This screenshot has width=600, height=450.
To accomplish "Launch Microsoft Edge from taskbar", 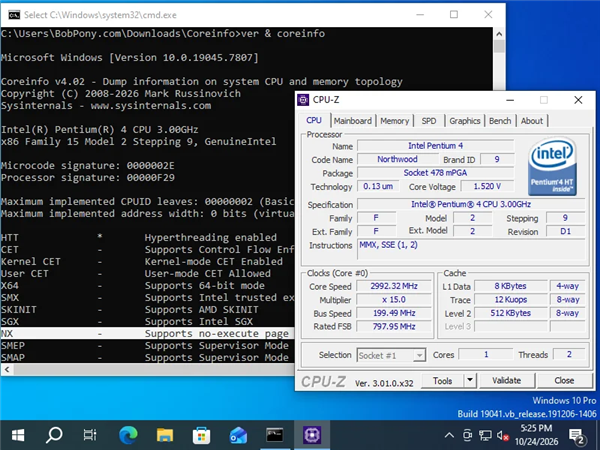I will pyautogui.click(x=128, y=435).
